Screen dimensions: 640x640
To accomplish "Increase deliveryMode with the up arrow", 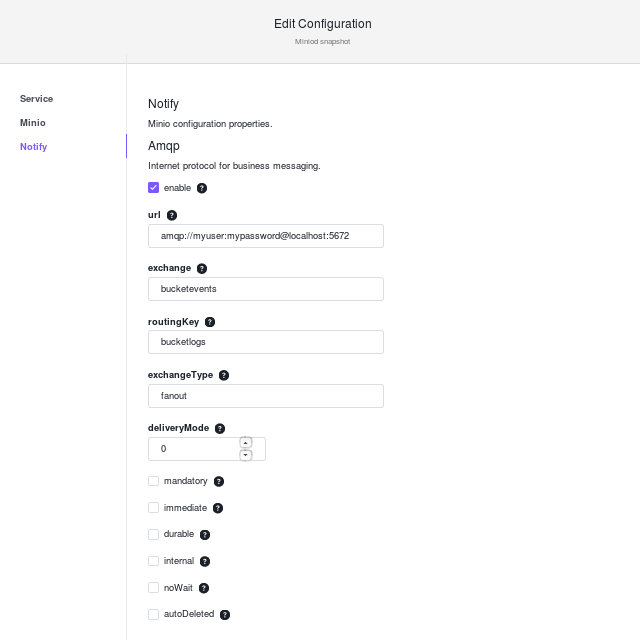I will click(245, 442).
